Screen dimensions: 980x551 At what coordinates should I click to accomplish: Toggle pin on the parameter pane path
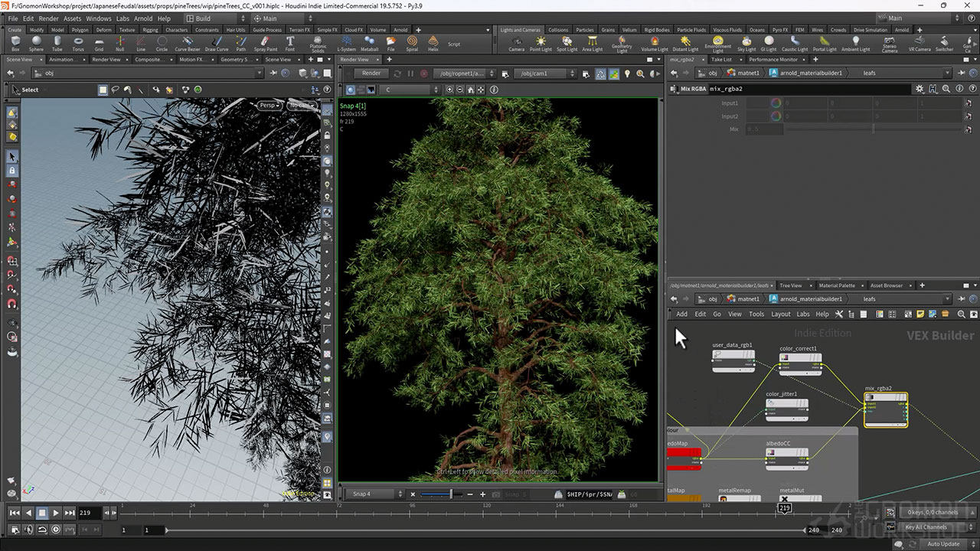click(961, 73)
